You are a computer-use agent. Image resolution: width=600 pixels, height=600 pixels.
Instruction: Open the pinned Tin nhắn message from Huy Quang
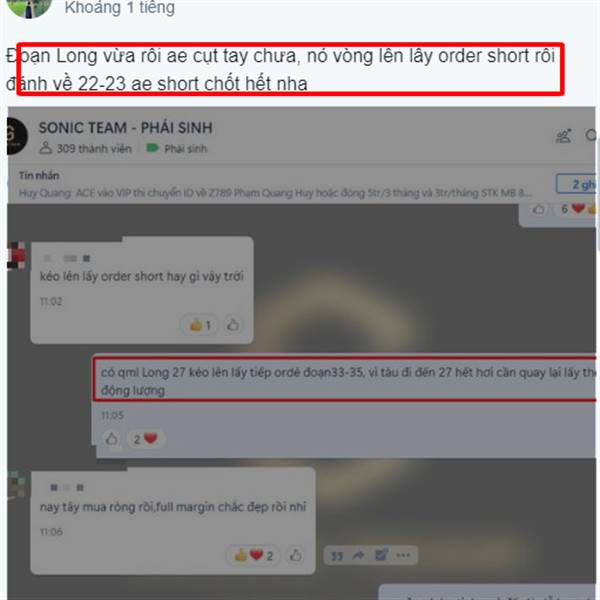coord(275,185)
